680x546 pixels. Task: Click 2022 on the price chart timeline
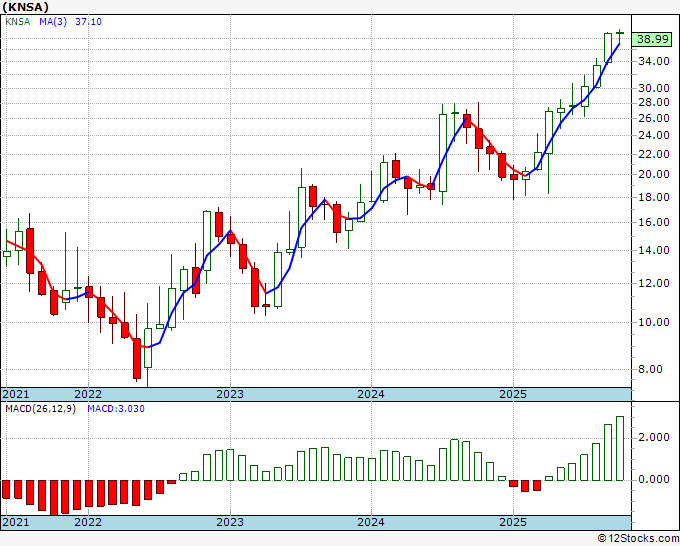click(x=88, y=394)
